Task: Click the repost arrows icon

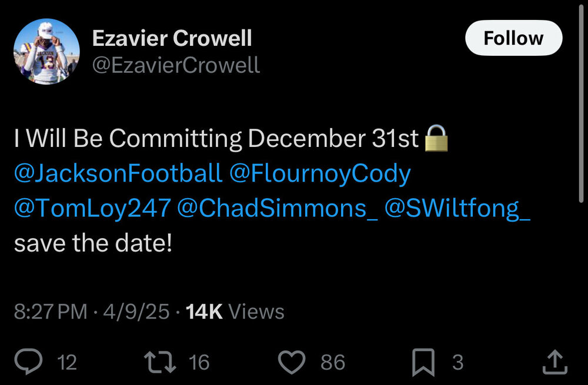Action: pyautogui.click(x=161, y=362)
